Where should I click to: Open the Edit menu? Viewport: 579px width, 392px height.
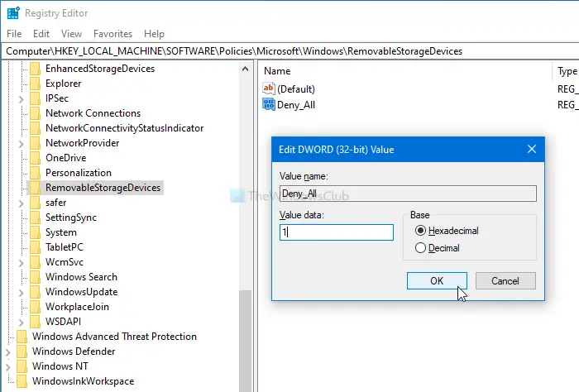(x=41, y=34)
